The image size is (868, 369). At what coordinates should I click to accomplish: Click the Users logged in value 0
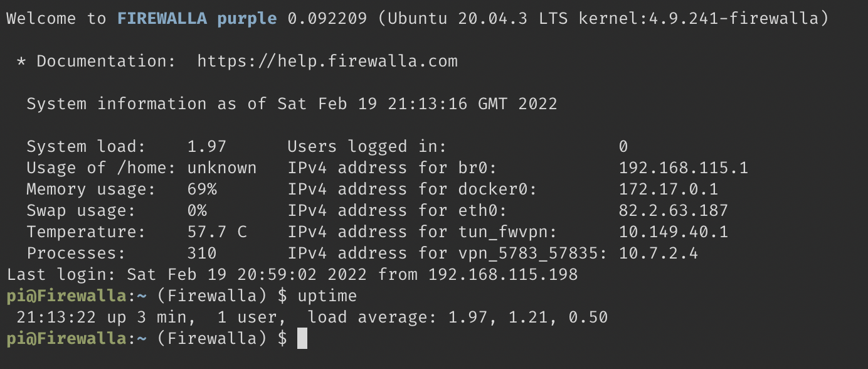tap(623, 146)
